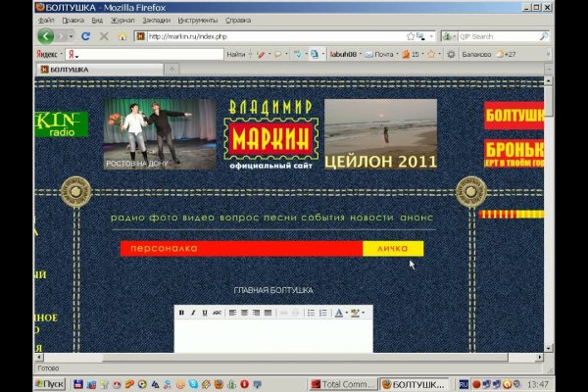
Task: Toggle italic formatting in the editor
Action: 193,313
